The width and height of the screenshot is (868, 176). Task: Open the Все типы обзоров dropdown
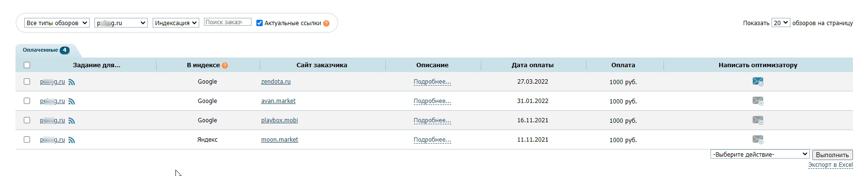(x=57, y=23)
